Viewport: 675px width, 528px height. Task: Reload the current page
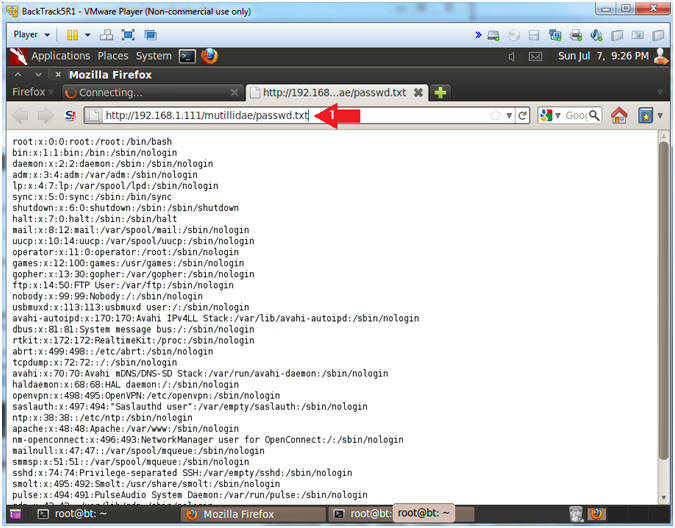(x=523, y=115)
